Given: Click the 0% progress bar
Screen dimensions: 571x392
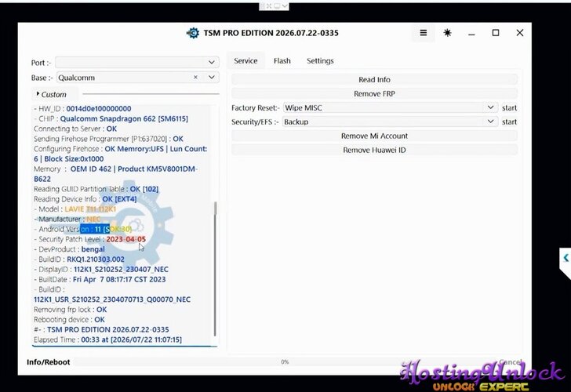Looking at the screenshot, I should 285,361.
